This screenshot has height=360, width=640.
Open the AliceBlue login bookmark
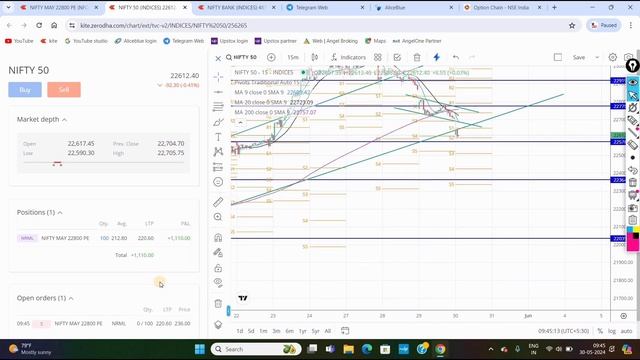pos(136,41)
